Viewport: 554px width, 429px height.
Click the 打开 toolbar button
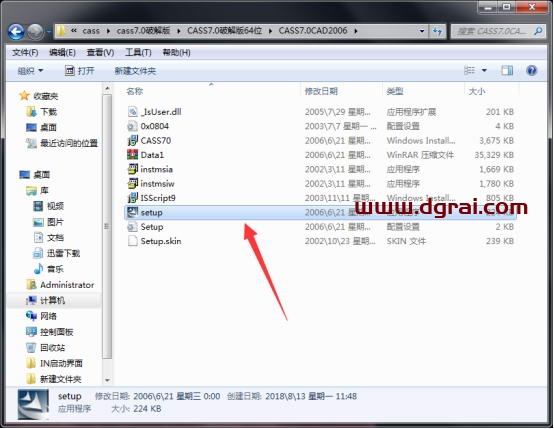pyautogui.click(x=79, y=71)
